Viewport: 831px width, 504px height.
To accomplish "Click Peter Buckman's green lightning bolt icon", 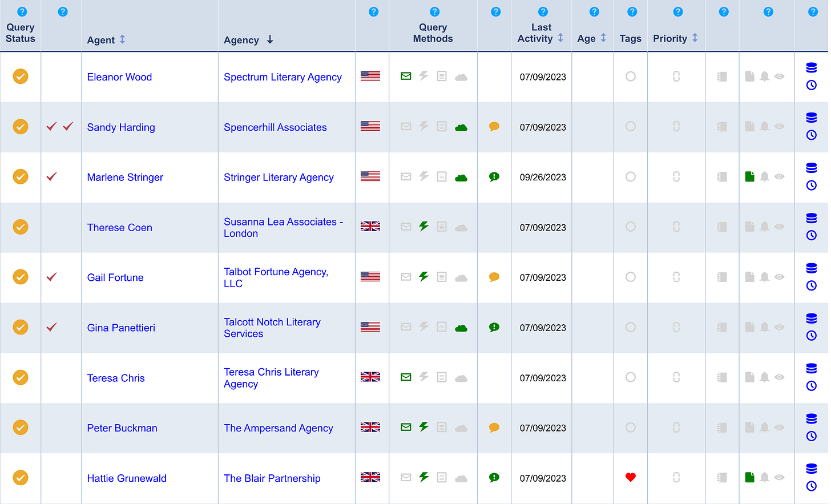I will coord(423,426).
